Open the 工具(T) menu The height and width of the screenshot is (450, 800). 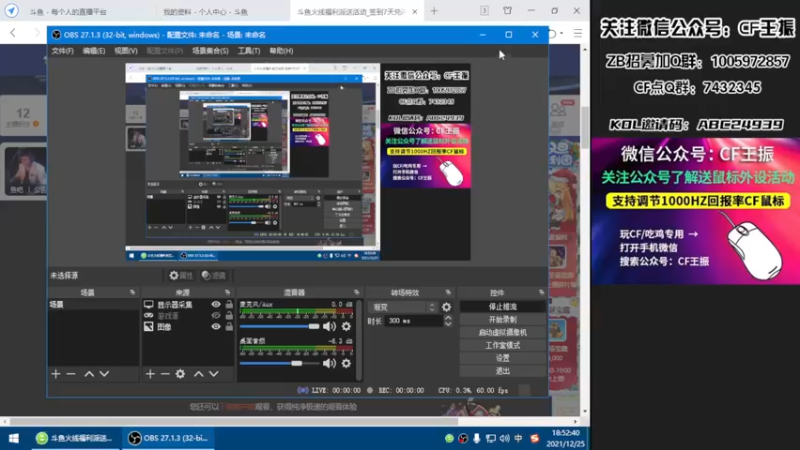point(249,51)
